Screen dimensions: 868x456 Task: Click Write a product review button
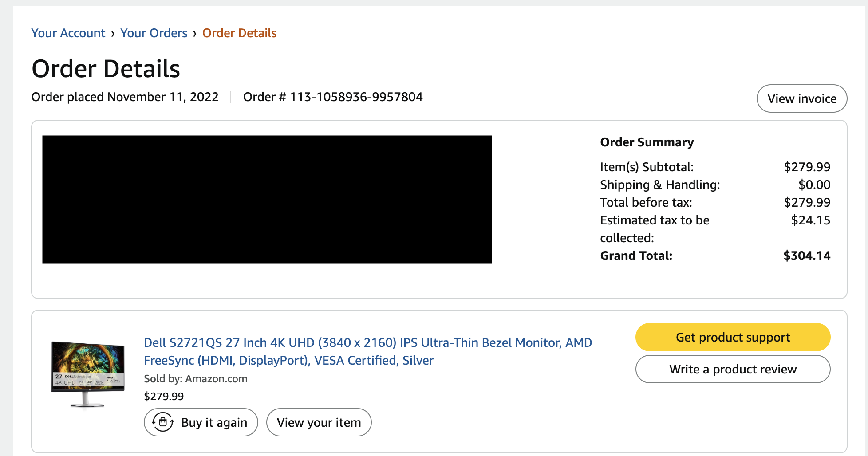coord(733,369)
